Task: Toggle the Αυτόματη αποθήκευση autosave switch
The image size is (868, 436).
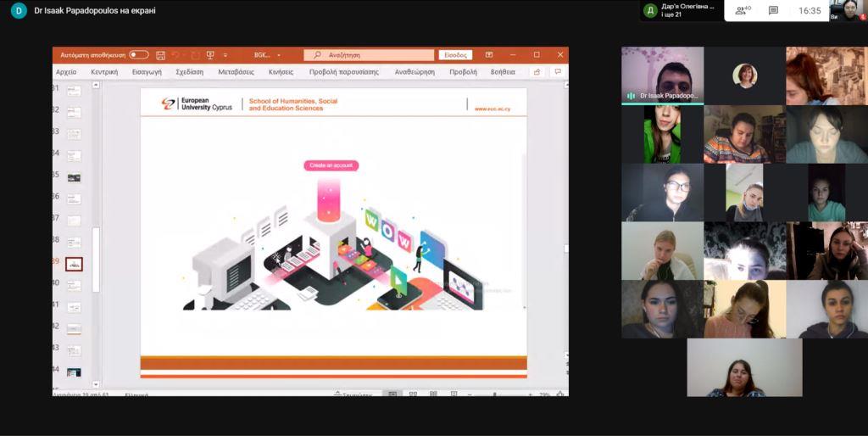Action: pos(138,55)
